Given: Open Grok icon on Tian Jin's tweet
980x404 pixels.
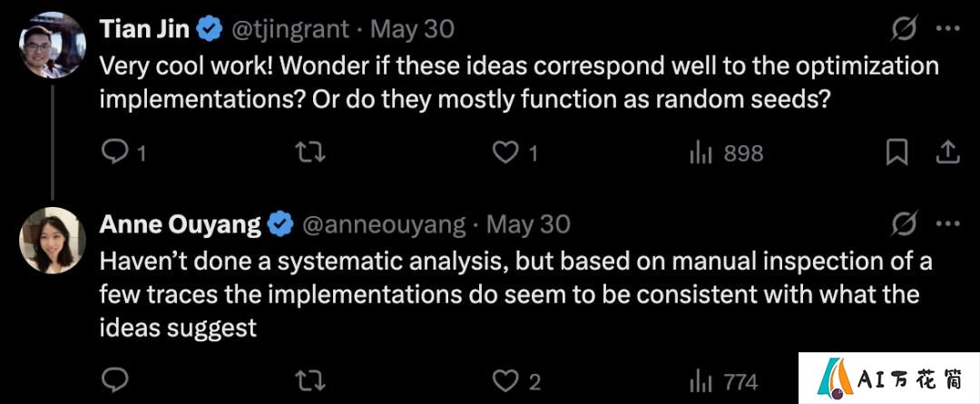Looking at the screenshot, I should [x=904, y=29].
